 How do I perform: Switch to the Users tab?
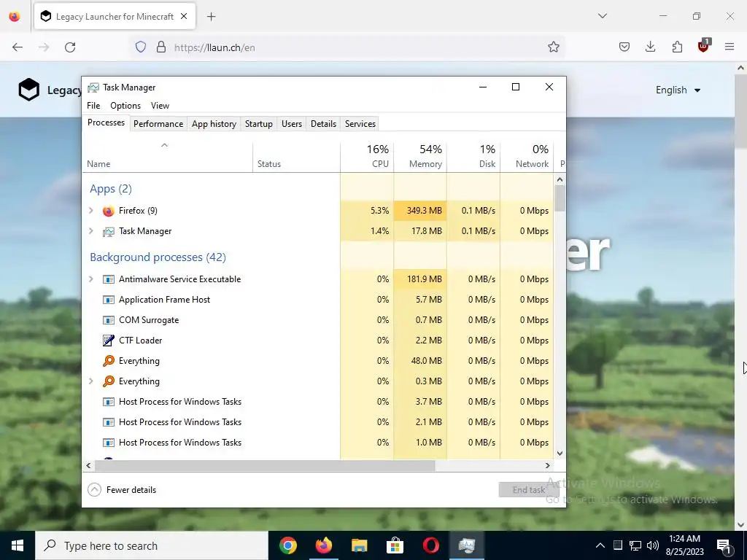(x=292, y=124)
